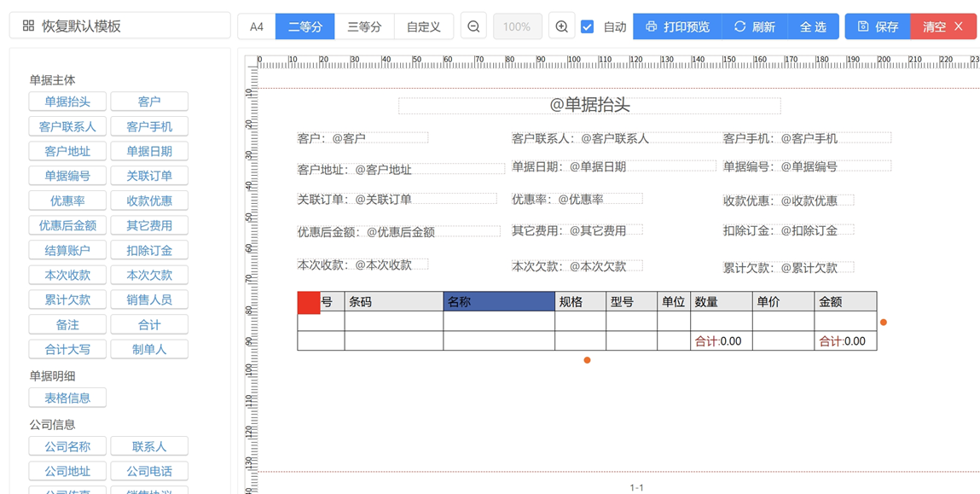Select the 三等分 paper tab
Image resolution: width=980 pixels, height=494 pixels.
coord(364,26)
